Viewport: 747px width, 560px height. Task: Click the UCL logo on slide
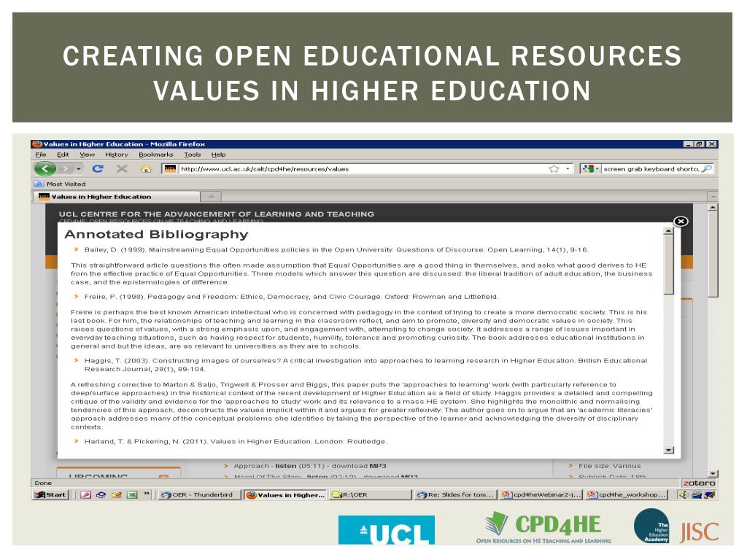coord(387,529)
